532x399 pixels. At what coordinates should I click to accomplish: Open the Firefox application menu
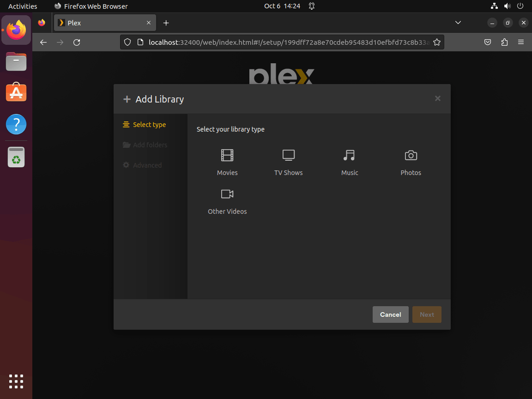(521, 42)
